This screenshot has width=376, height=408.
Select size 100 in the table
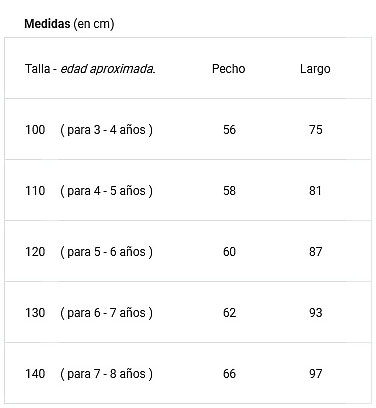tap(35, 130)
